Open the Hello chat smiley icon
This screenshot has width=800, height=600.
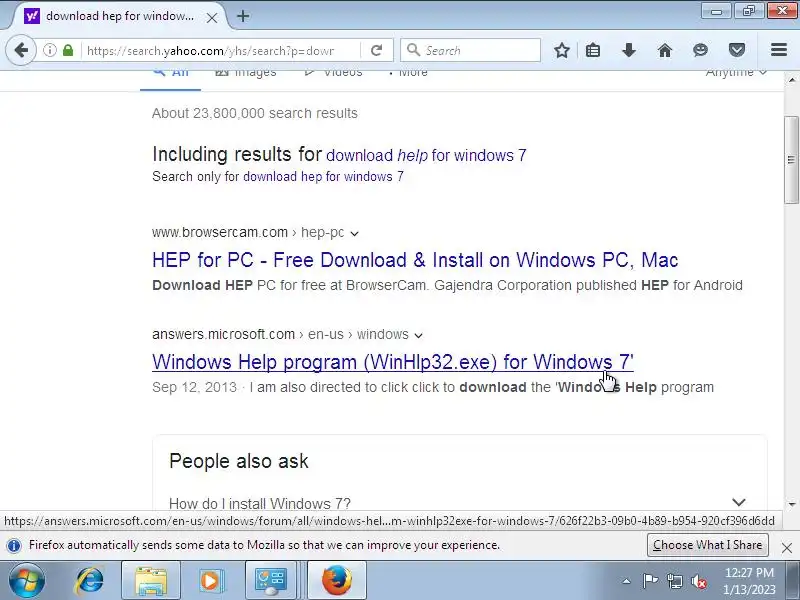[x=701, y=51]
